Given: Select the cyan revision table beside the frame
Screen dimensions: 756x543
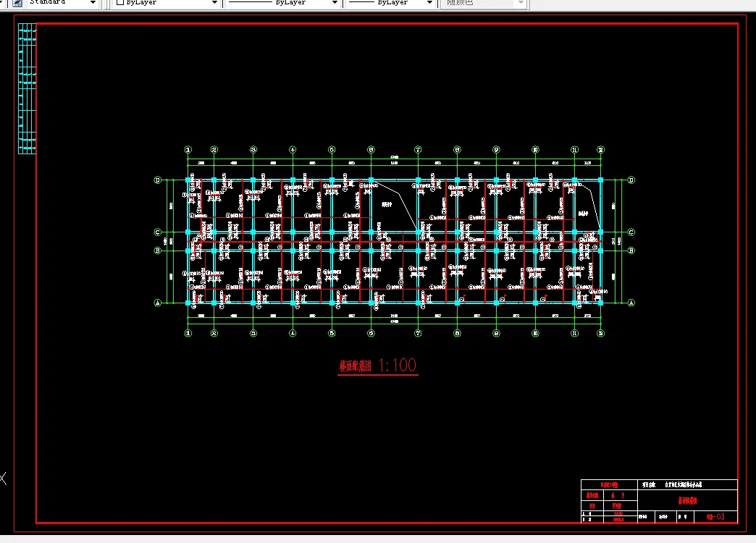Looking at the screenshot, I should coord(27,89).
